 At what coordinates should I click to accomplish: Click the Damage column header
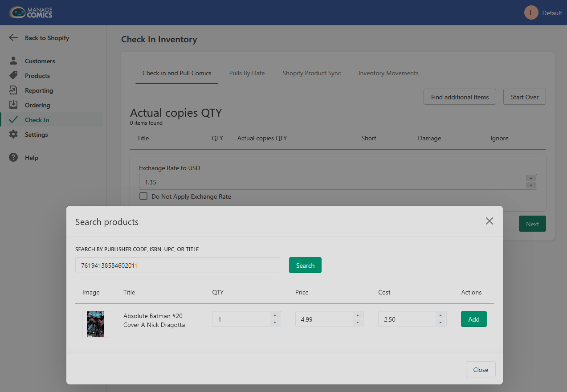(429, 138)
